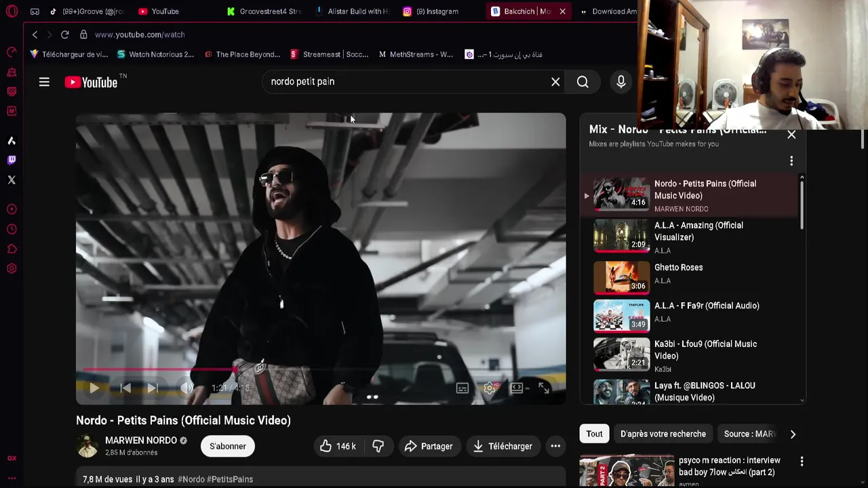Seek along the red video progress bar
The height and width of the screenshot is (488, 868).
pos(321,370)
